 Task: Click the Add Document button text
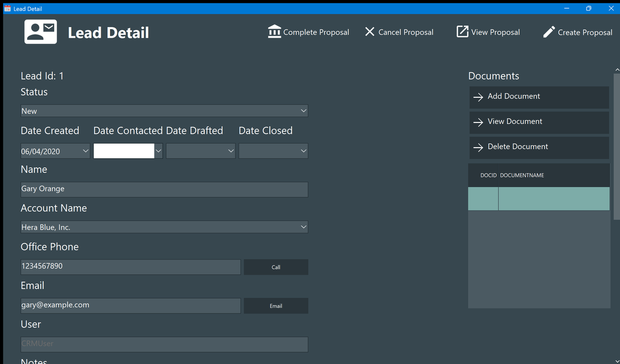tap(514, 96)
